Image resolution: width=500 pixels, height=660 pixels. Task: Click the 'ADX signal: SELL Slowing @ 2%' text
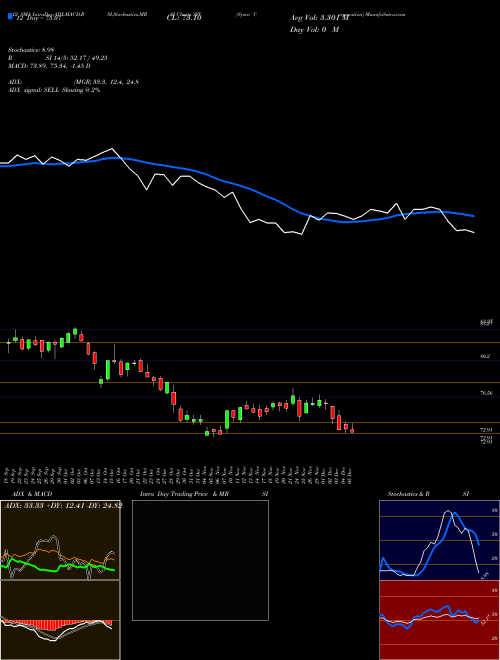[x=54, y=90]
